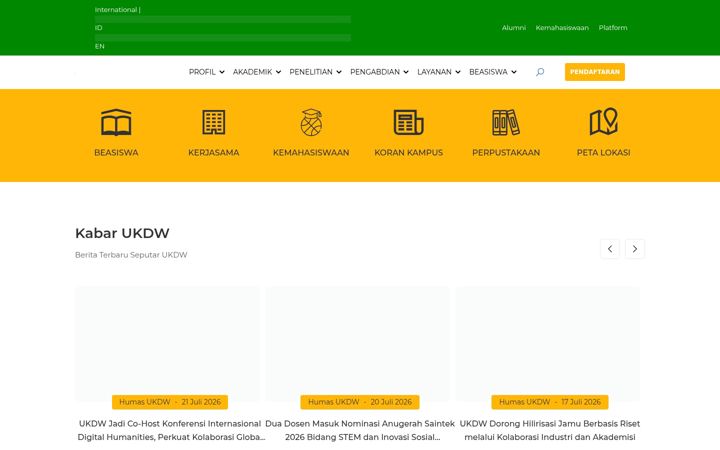This screenshot has height=450, width=720.
Task: Open the Platform link
Action: pos(613,28)
